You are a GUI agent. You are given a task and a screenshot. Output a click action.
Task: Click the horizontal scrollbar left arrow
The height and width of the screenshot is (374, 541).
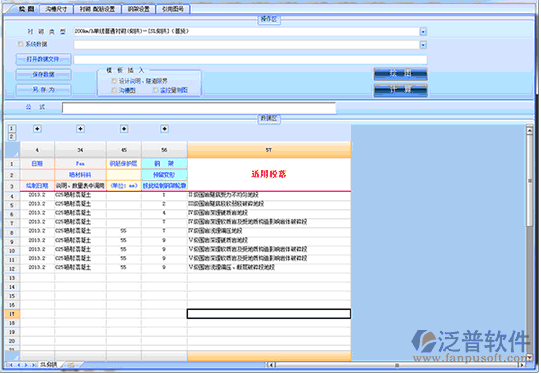pos(272,365)
